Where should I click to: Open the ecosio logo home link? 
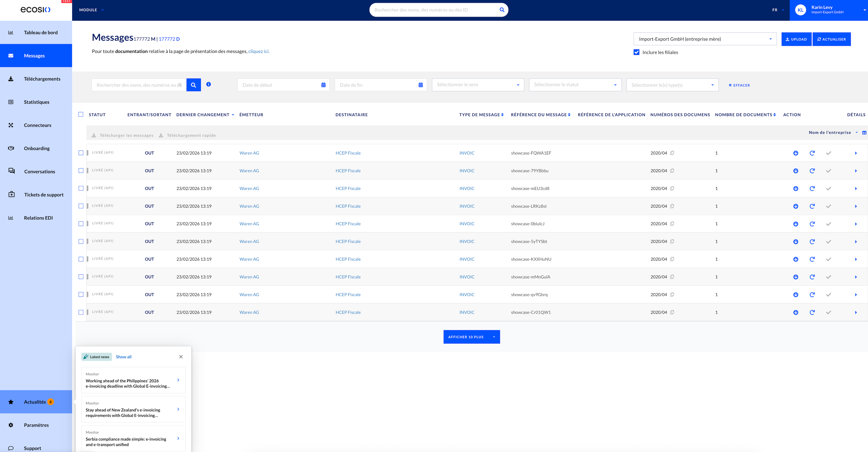[36, 10]
